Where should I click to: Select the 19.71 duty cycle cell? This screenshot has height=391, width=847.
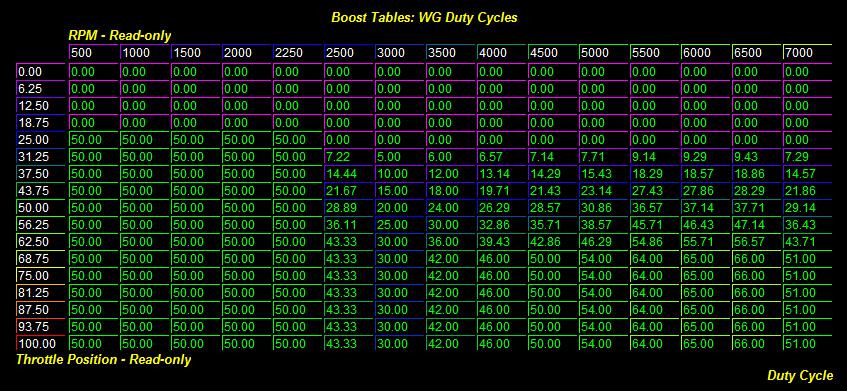click(x=502, y=191)
